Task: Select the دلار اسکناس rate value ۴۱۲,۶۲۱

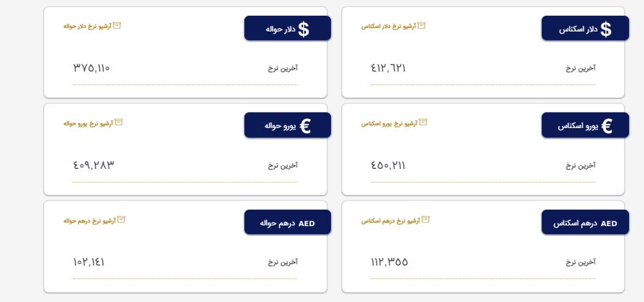Action: tap(388, 69)
